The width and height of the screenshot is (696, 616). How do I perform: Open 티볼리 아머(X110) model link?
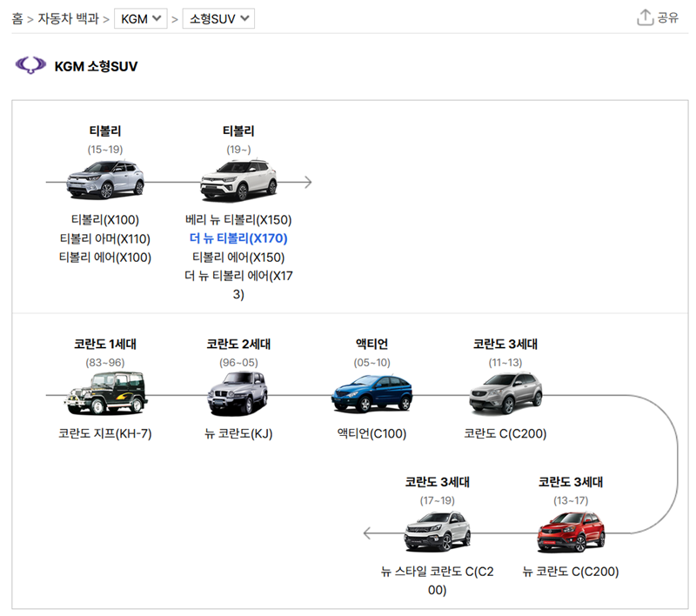click(105, 238)
